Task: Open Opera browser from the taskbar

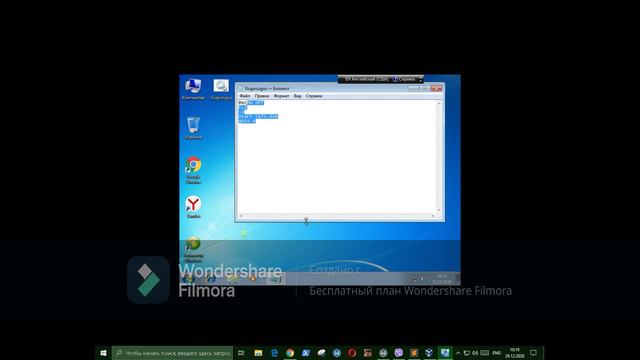Action: pyautogui.click(x=352, y=353)
